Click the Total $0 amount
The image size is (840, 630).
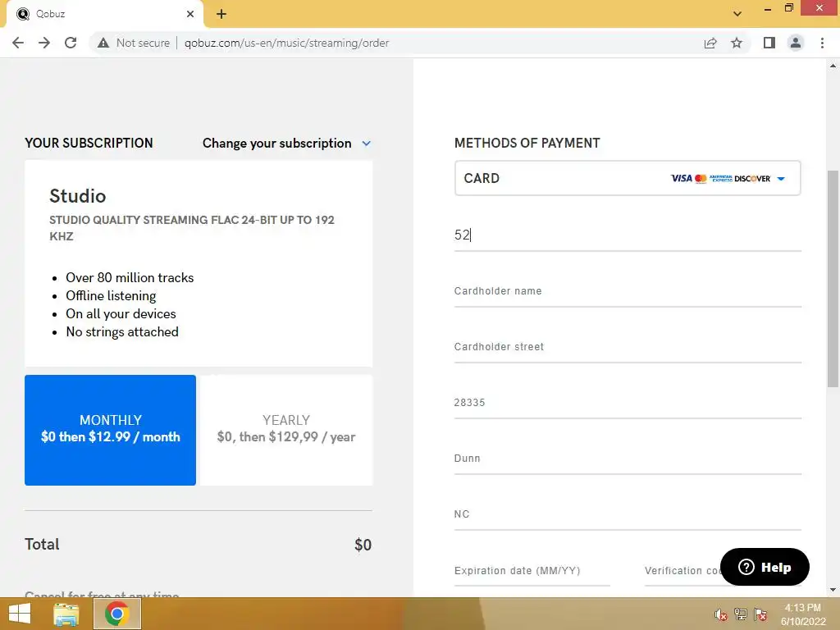(363, 545)
